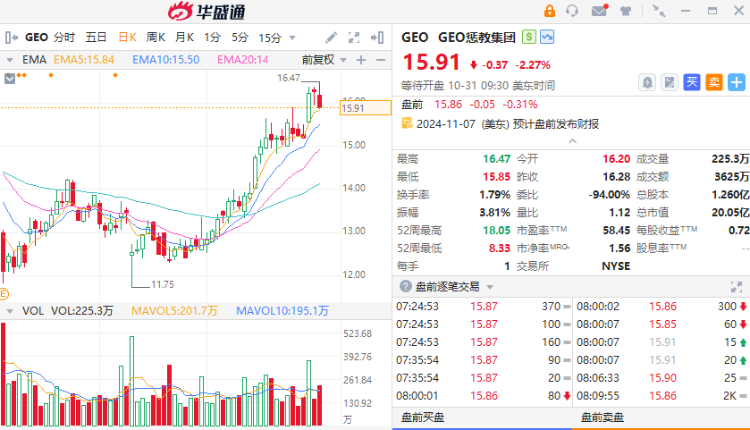
Task: Switch to the 盘前买盘 tab
Action: (422, 418)
